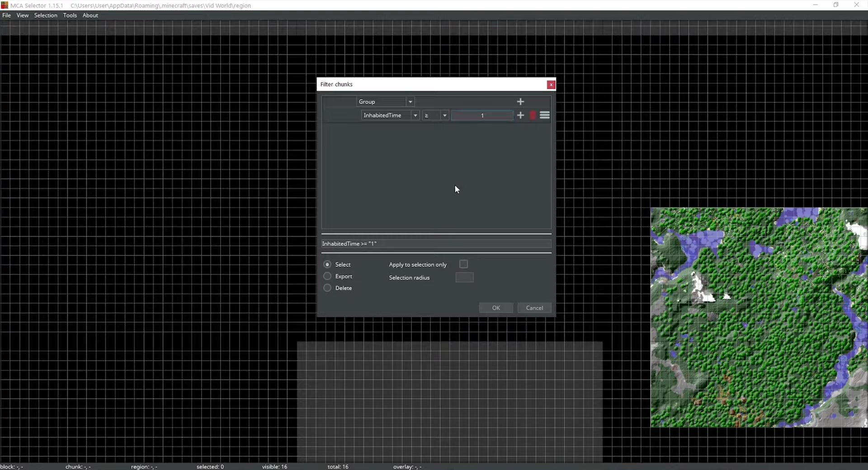Image resolution: width=868 pixels, height=470 pixels.
Task: Click the reorder handle on the InhabitedTime filter
Action: [x=545, y=115]
